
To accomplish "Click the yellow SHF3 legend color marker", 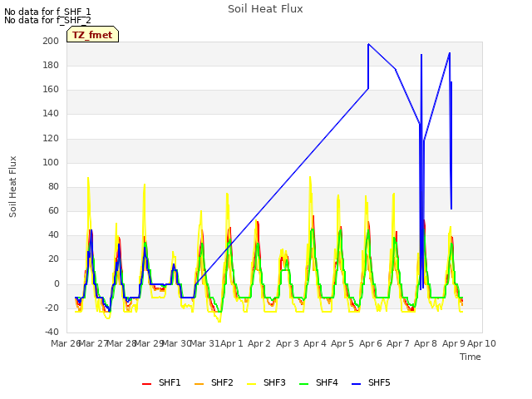I will click(x=251, y=384).
